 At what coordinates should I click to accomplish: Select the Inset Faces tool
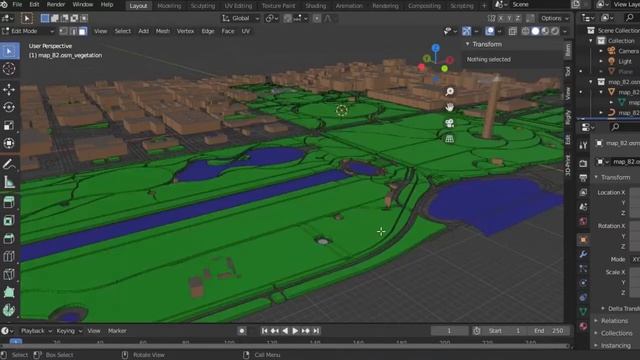[x=9, y=238]
